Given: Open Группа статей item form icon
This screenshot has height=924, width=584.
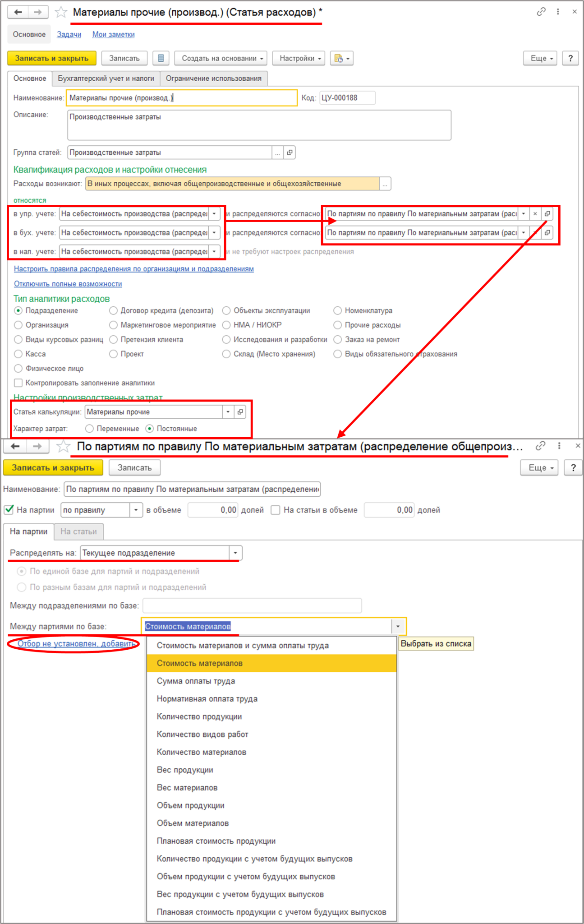Looking at the screenshot, I should point(290,152).
